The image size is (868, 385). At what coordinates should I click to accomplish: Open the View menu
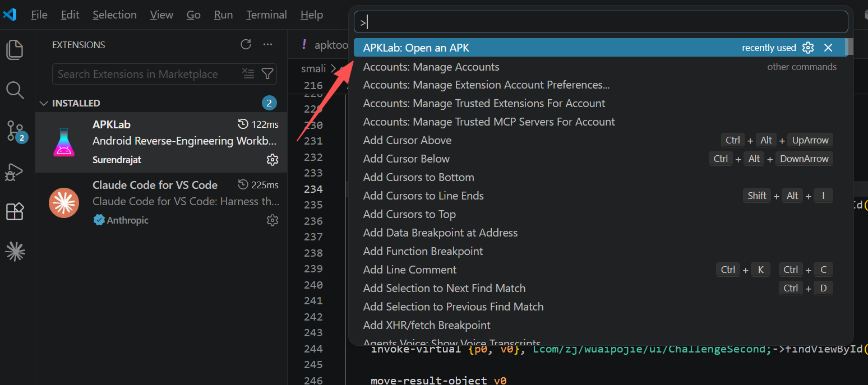point(161,15)
